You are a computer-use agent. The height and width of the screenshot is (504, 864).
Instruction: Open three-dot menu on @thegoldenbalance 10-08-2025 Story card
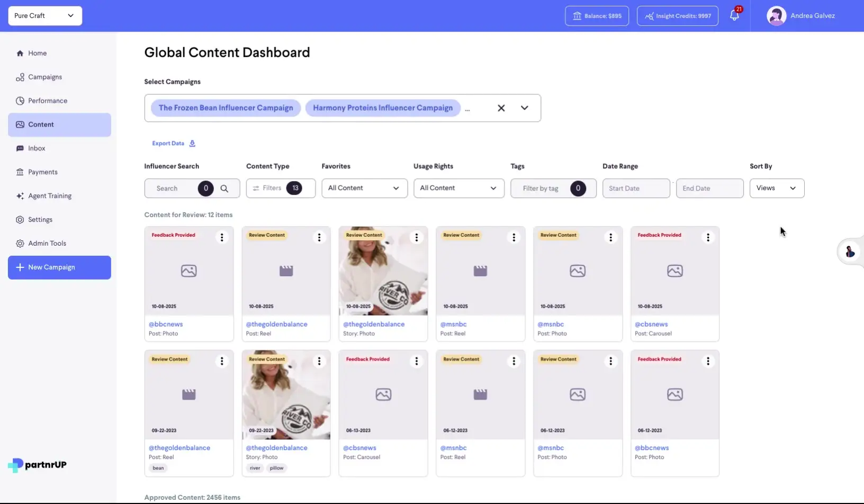pyautogui.click(x=417, y=238)
